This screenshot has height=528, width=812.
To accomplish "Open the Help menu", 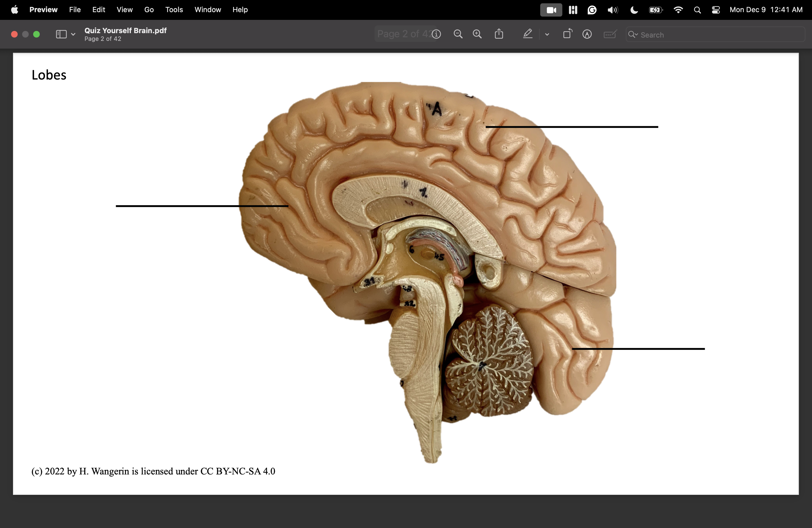I will (240, 10).
